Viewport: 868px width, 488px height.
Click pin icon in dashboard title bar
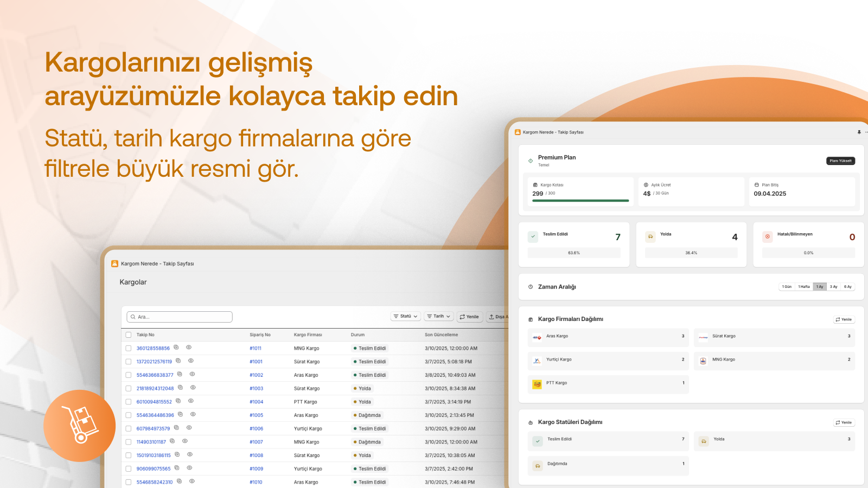tap(859, 132)
